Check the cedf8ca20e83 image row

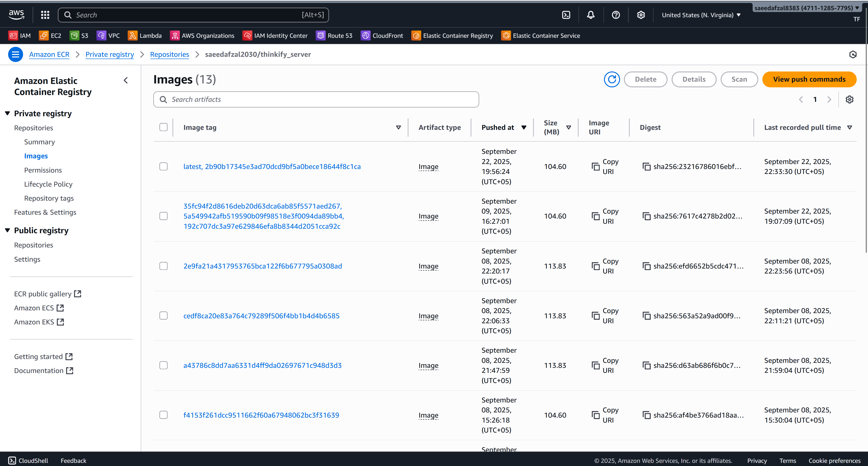pos(163,316)
